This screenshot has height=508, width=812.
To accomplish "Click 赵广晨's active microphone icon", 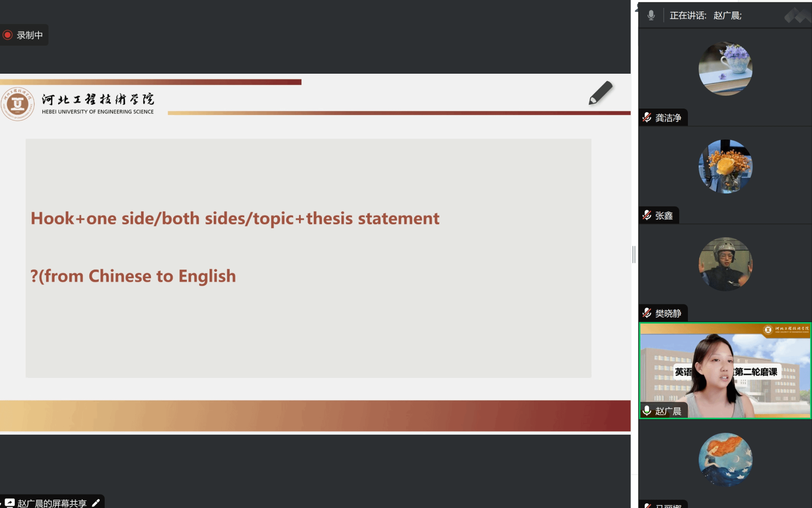I will [647, 411].
